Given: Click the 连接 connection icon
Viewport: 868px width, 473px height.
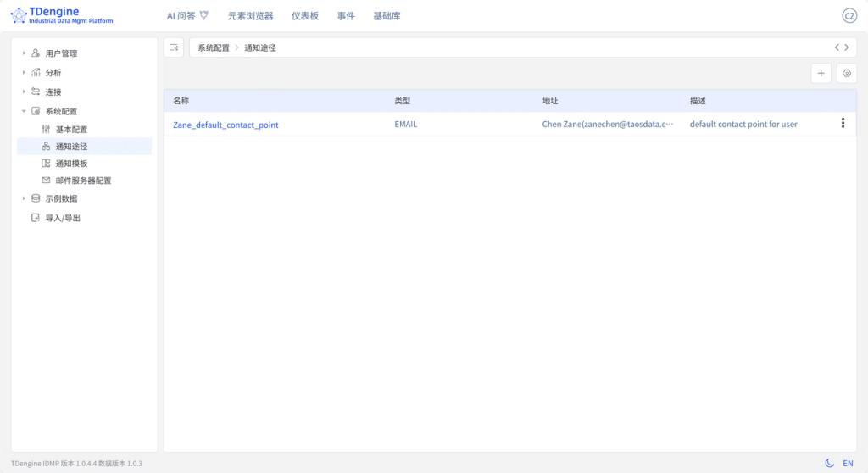Looking at the screenshot, I should click(36, 92).
